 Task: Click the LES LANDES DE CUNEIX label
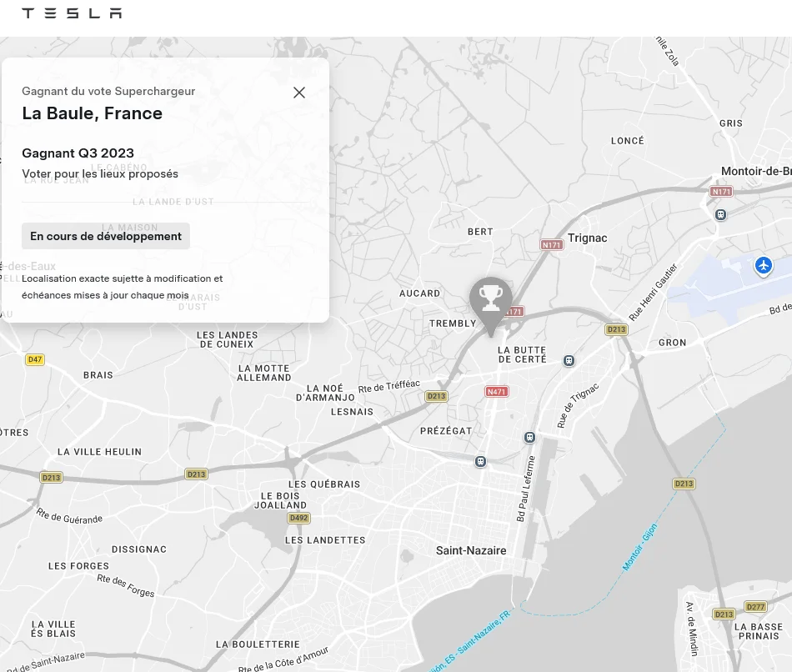(227, 339)
